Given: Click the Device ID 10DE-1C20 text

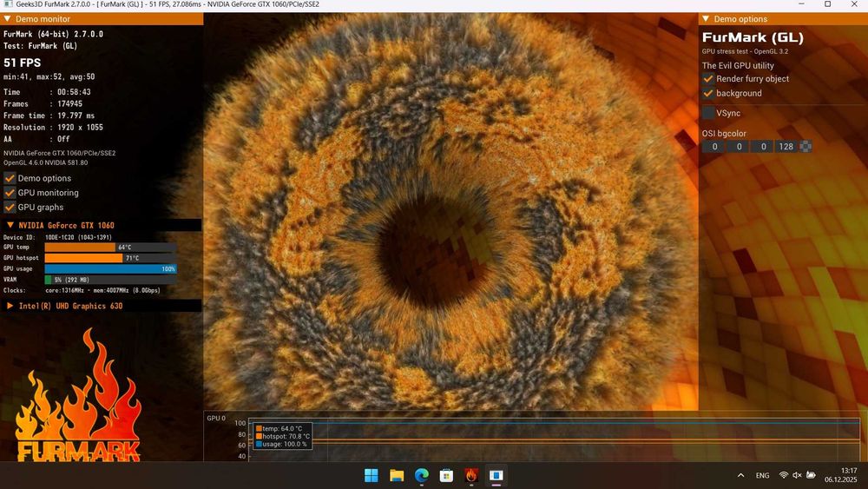Looking at the screenshot, I should [x=78, y=237].
